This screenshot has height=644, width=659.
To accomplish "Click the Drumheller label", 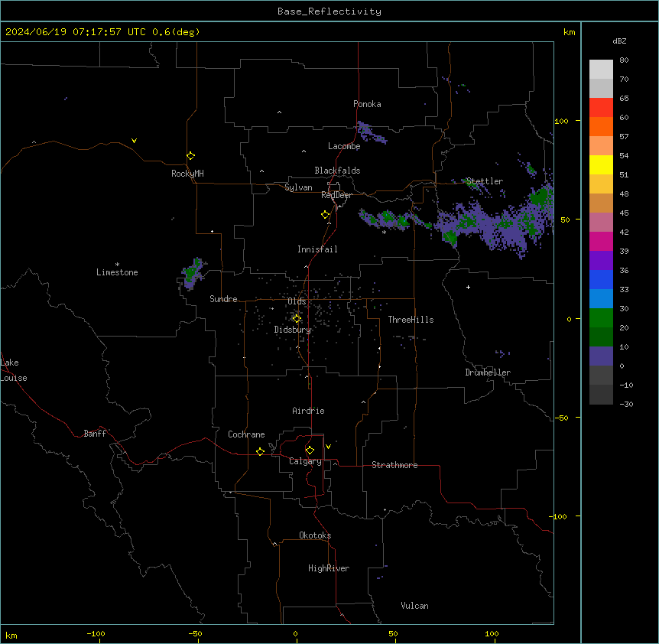I will click(488, 372).
